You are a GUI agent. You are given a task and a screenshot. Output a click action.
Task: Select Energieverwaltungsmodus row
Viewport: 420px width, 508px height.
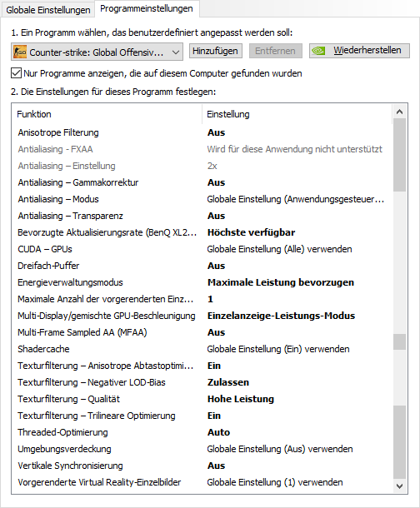point(202,282)
